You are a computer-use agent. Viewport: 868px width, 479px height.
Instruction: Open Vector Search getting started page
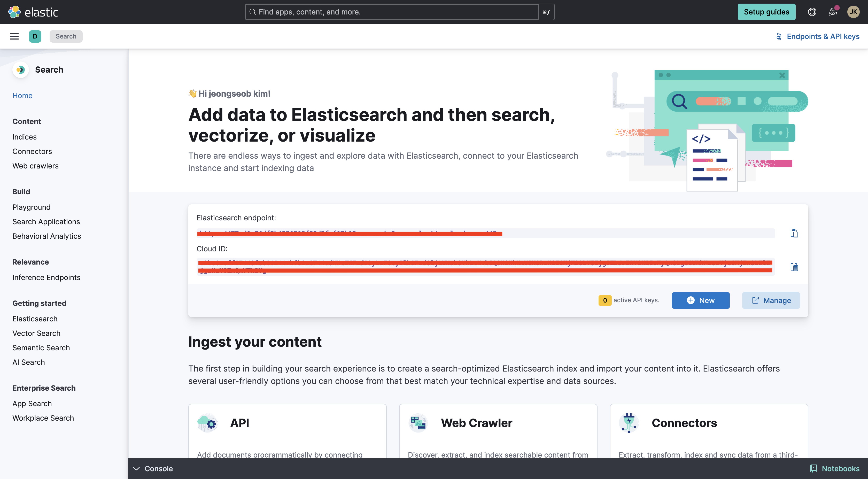(36, 333)
